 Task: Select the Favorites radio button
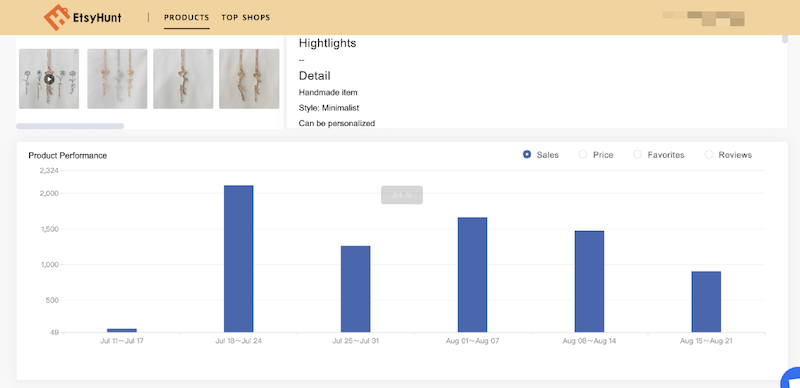click(x=637, y=155)
